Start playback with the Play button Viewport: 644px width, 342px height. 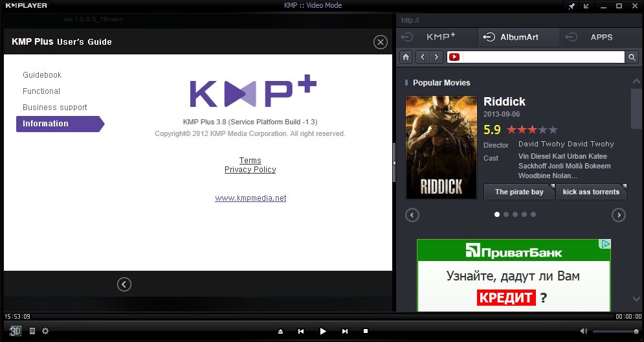(x=323, y=332)
